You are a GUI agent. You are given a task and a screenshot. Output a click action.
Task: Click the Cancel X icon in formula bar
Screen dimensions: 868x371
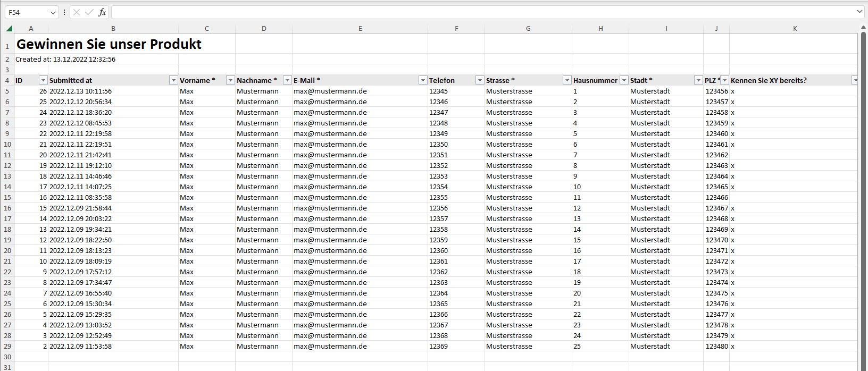77,12
